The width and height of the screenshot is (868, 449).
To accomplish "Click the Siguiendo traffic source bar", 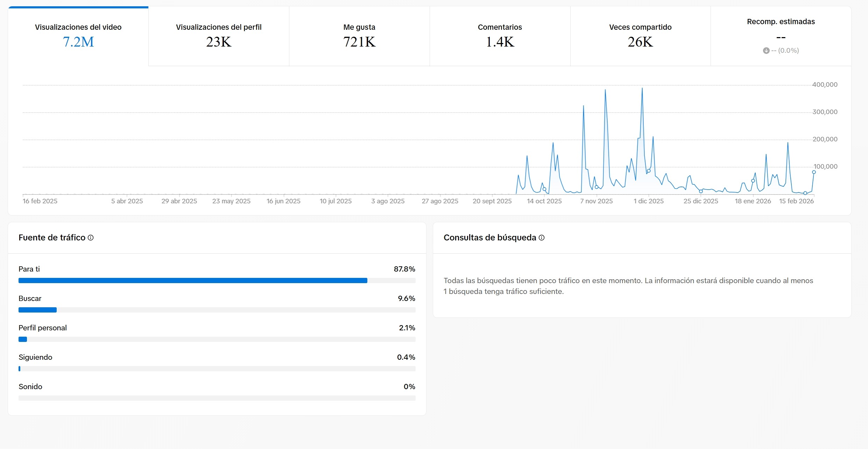I will pos(20,369).
